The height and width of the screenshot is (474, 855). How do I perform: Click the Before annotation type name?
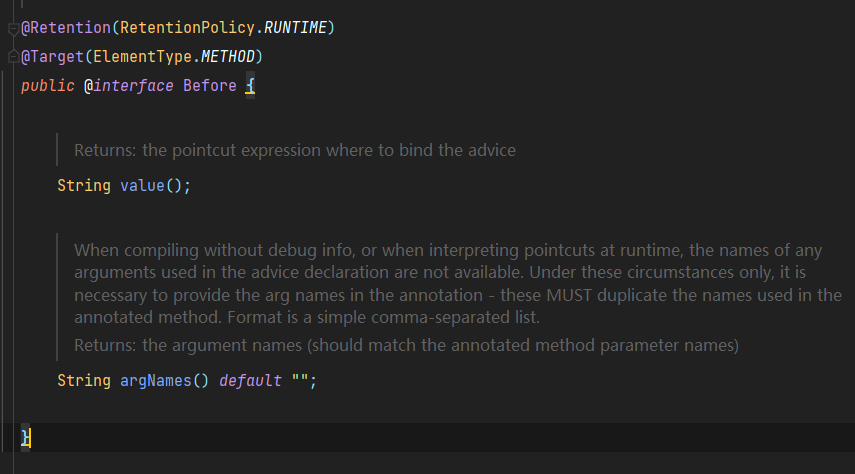(209, 86)
